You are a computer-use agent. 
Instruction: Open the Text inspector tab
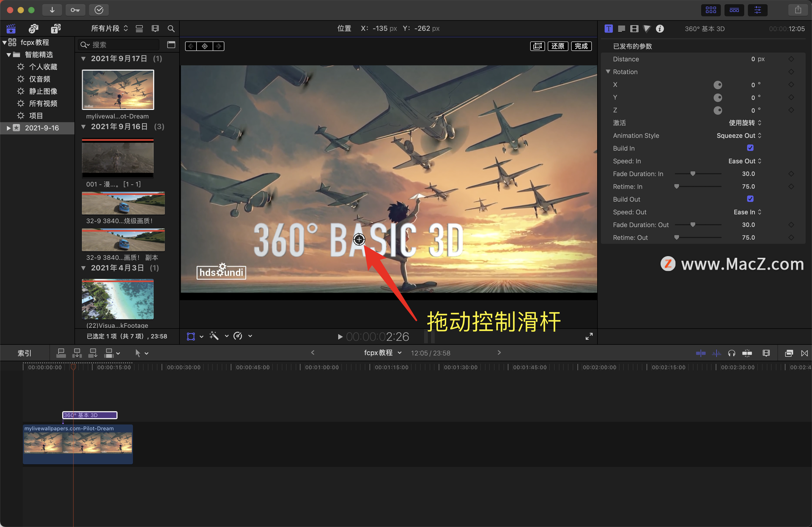coord(609,29)
